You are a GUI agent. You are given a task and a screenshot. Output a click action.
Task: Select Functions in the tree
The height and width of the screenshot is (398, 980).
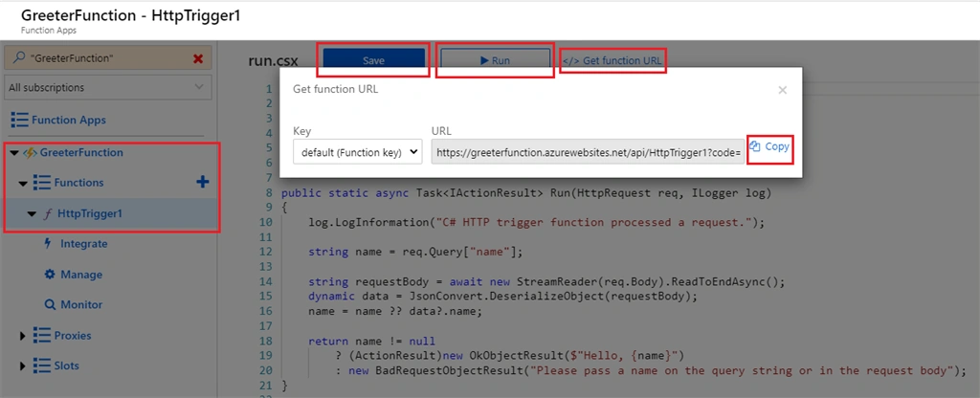coord(78,183)
